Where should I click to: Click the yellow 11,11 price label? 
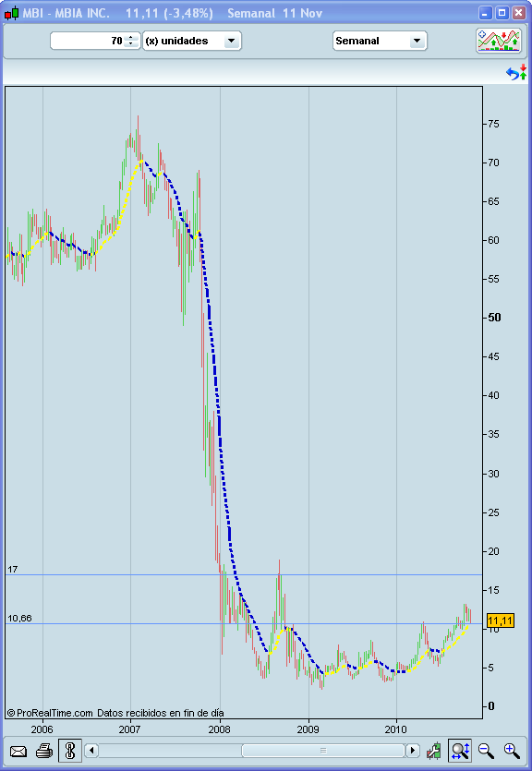pyautogui.click(x=501, y=620)
